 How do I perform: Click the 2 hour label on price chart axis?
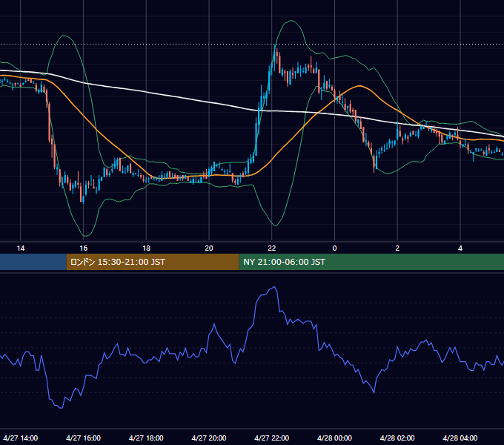tap(397, 248)
